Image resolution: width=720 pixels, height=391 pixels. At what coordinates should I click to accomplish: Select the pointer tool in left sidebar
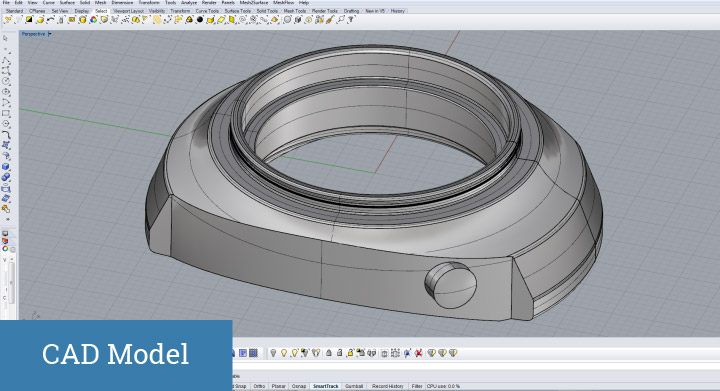coord(6,39)
